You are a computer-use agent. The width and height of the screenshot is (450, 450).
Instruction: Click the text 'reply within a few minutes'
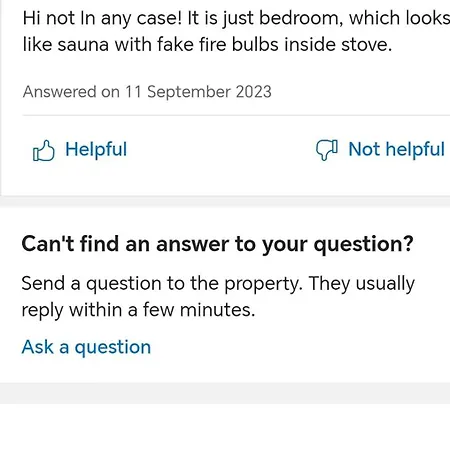pos(138,310)
